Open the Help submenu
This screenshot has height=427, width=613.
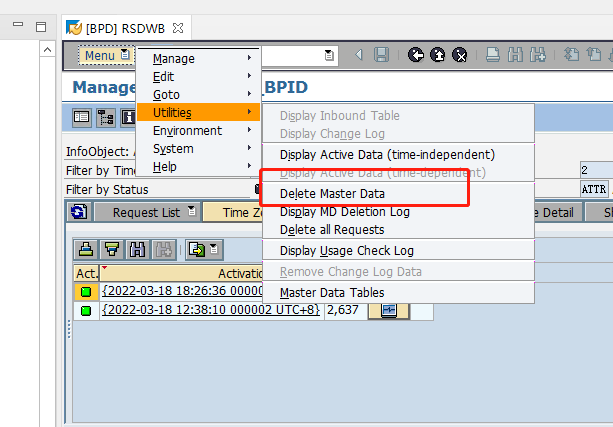pyautogui.click(x=198, y=166)
